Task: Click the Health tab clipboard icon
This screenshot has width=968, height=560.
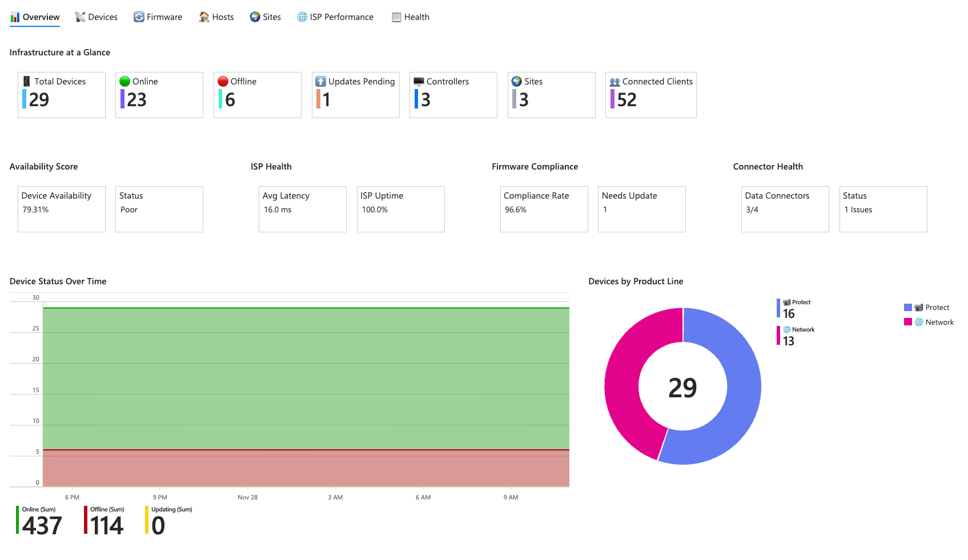Action: click(396, 17)
